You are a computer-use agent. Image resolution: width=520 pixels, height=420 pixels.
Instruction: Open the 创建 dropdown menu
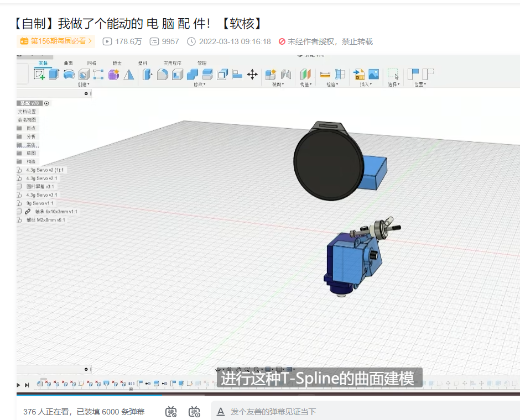84,85
